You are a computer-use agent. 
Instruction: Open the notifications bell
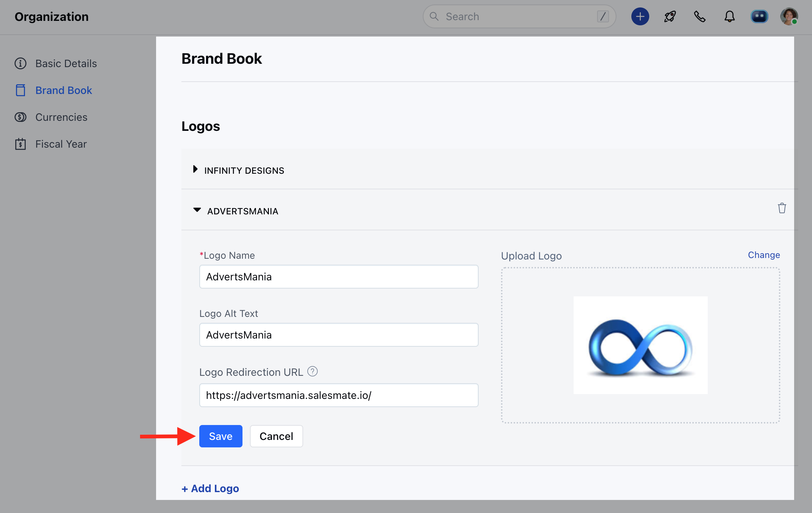pyautogui.click(x=729, y=17)
